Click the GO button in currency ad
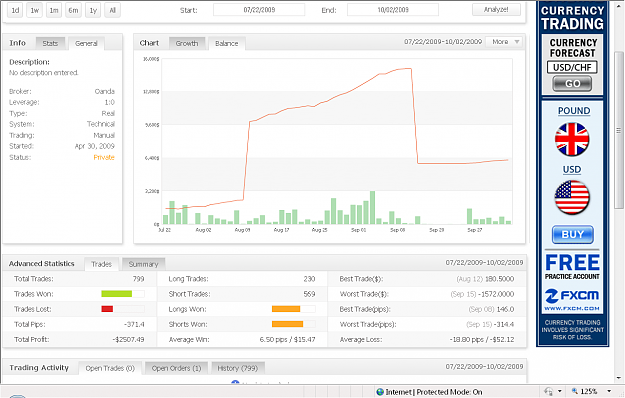Screen dimensions: 625x398 [572, 84]
